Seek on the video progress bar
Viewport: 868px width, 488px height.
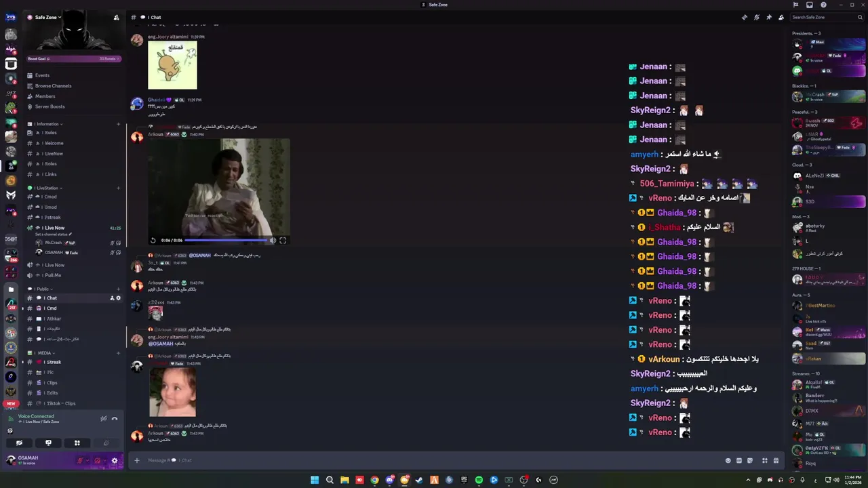226,240
